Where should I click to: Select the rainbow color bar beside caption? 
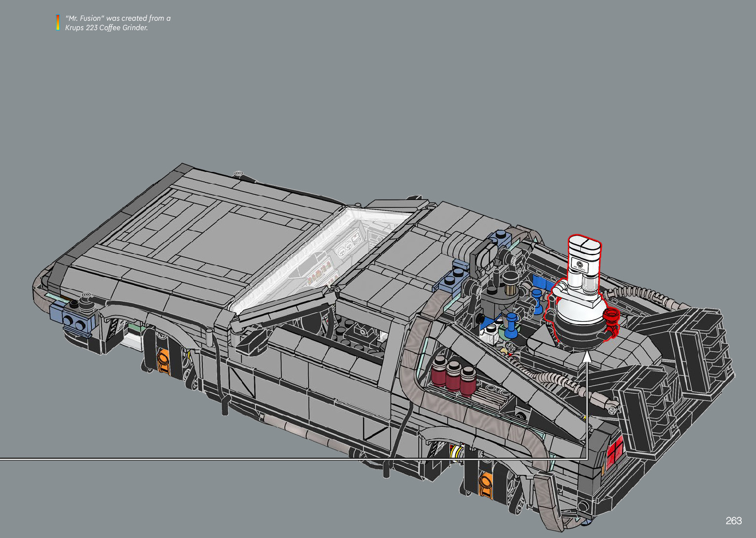pyautogui.click(x=58, y=23)
